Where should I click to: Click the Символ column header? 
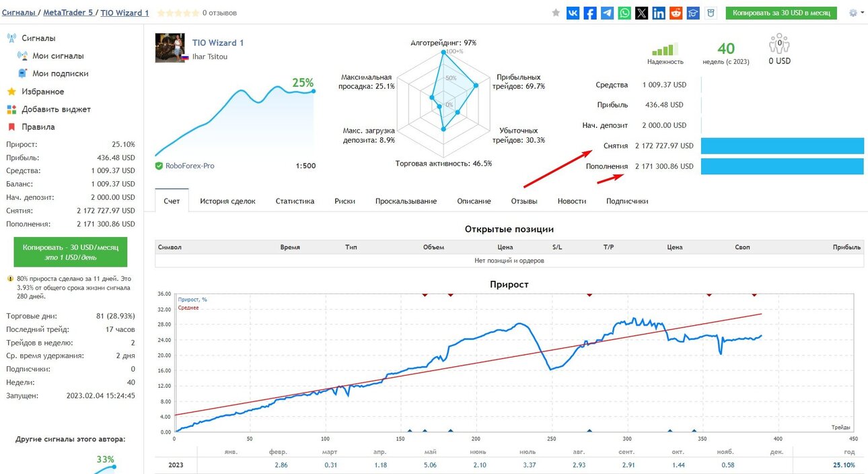pos(170,247)
